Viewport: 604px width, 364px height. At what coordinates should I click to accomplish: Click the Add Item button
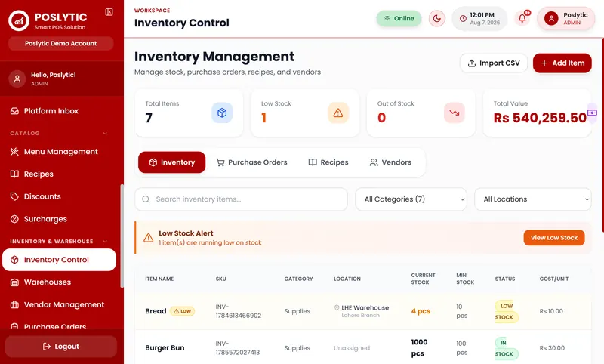pyautogui.click(x=562, y=63)
